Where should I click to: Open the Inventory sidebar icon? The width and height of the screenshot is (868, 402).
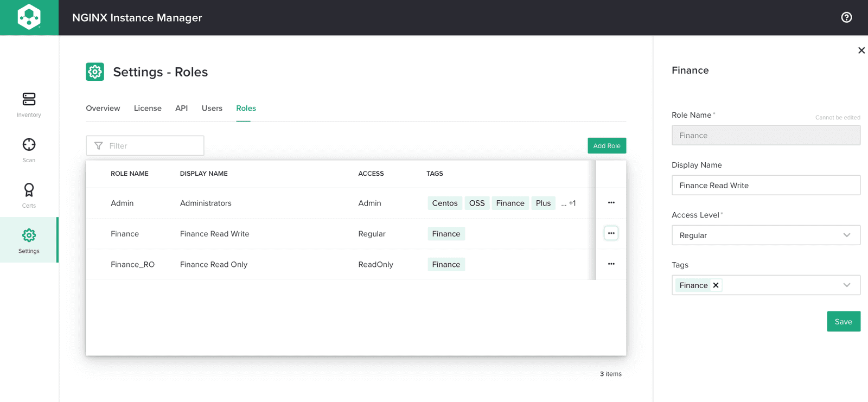tap(29, 99)
